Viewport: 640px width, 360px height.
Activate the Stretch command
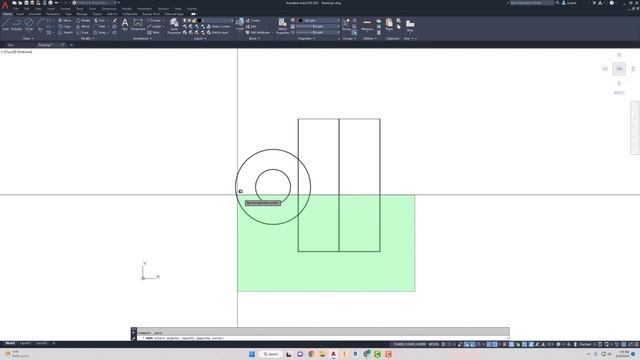point(65,33)
